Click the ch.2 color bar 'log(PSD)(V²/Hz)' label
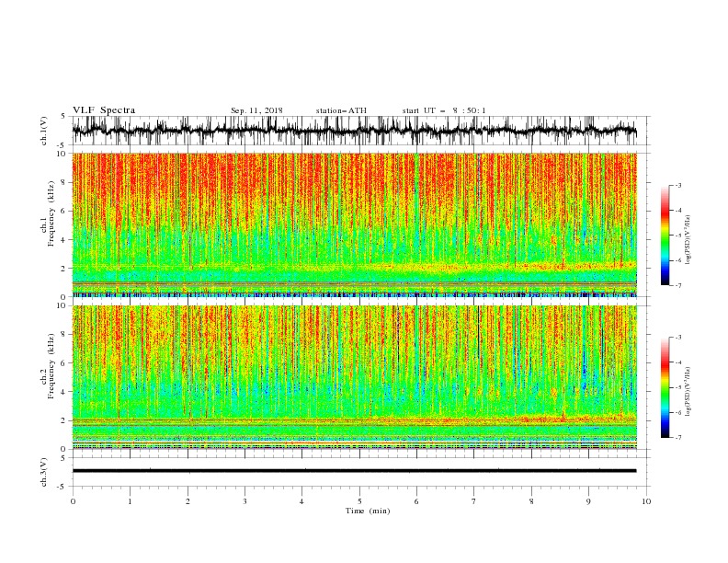The image size is (728, 563). (x=688, y=391)
